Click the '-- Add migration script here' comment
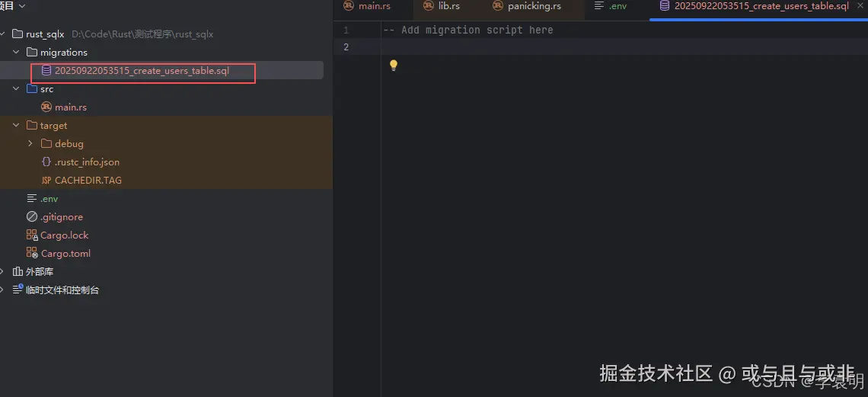The height and width of the screenshot is (397, 868). pyautogui.click(x=468, y=30)
